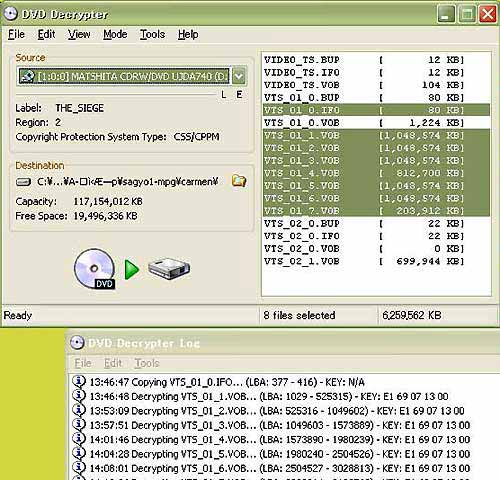Click the highlighted VTS_01_1.VOB row
This screenshot has width=500, height=480.
tap(376, 135)
